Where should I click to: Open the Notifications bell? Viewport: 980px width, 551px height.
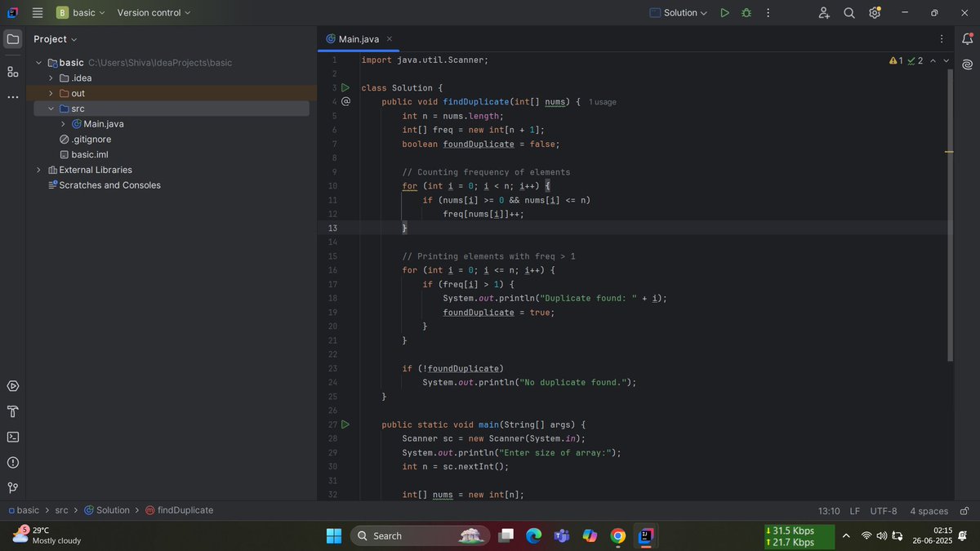tap(967, 39)
